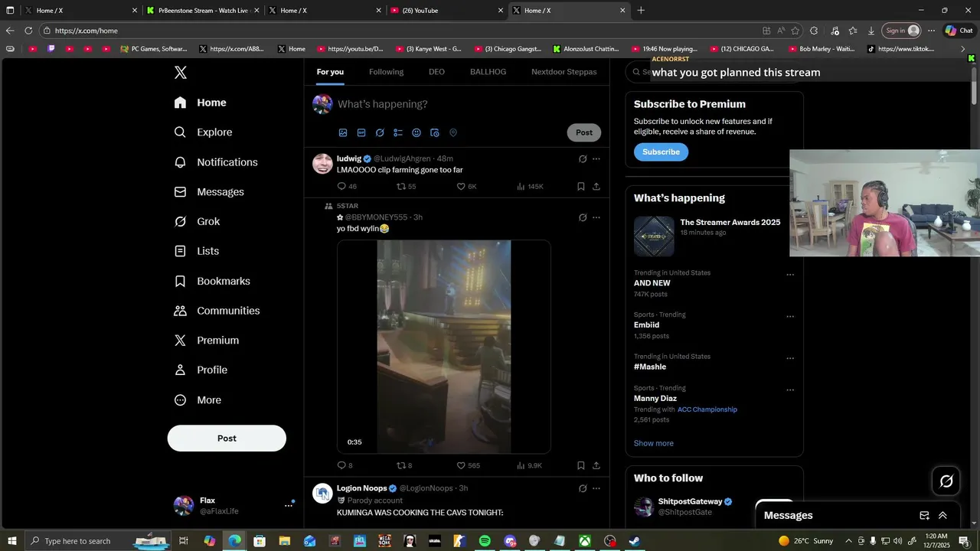Open emoji picker in composer
Viewport: 980px width, 551px height.
(416, 132)
